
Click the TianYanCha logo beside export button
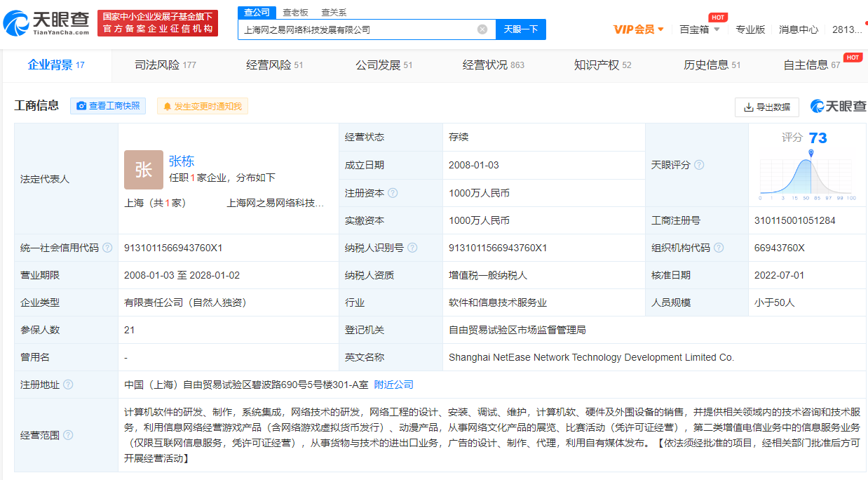click(839, 106)
